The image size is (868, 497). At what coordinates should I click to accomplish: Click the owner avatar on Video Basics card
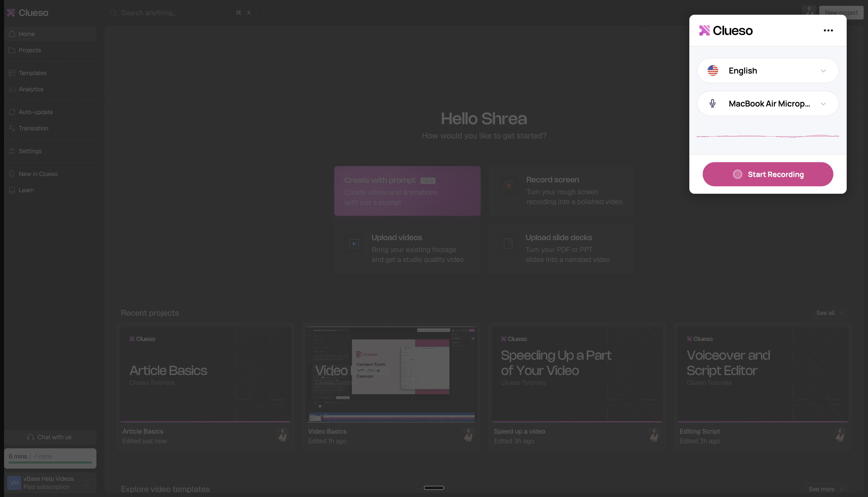coord(468,435)
